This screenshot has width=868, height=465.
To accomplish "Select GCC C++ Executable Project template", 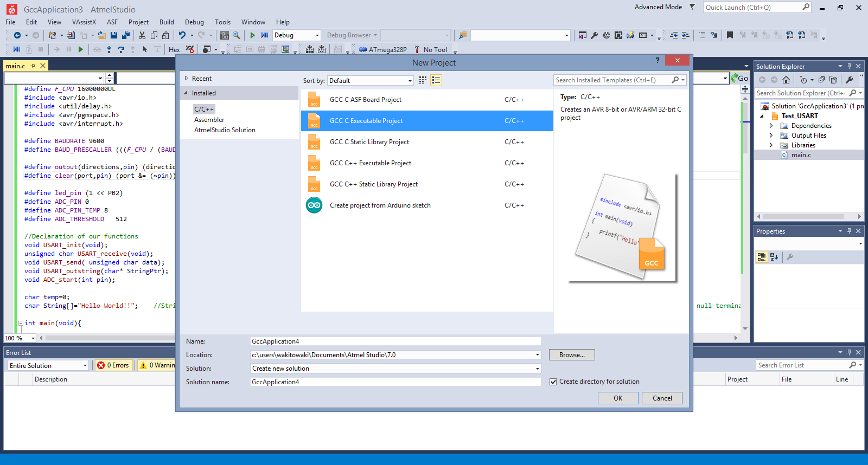I will [427, 163].
